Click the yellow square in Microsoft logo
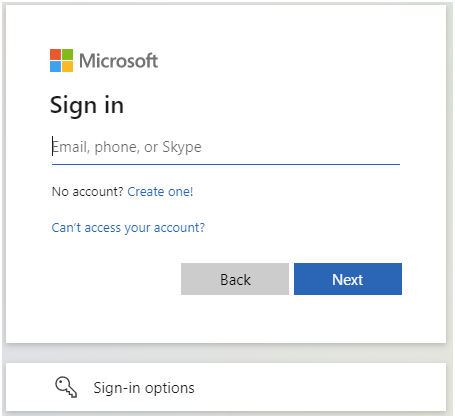Screen dimensions: 455x416 (67, 66)
